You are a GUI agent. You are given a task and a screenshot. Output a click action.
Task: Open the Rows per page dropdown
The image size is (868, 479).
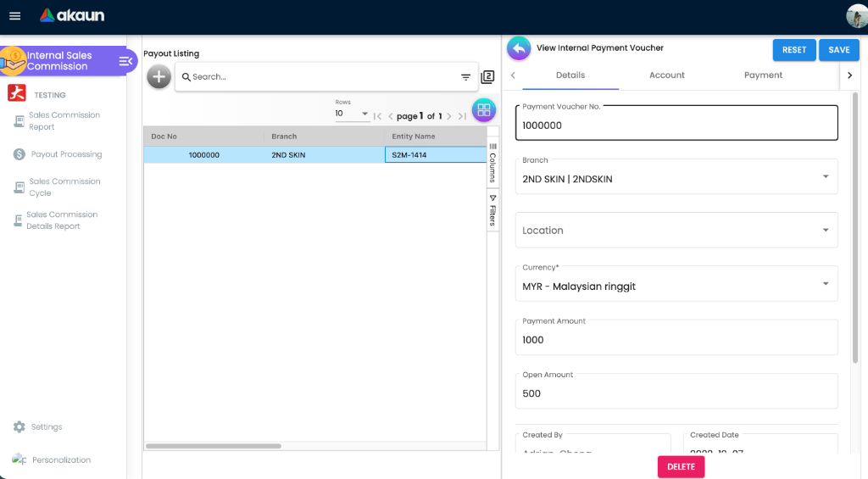[352, 114]
